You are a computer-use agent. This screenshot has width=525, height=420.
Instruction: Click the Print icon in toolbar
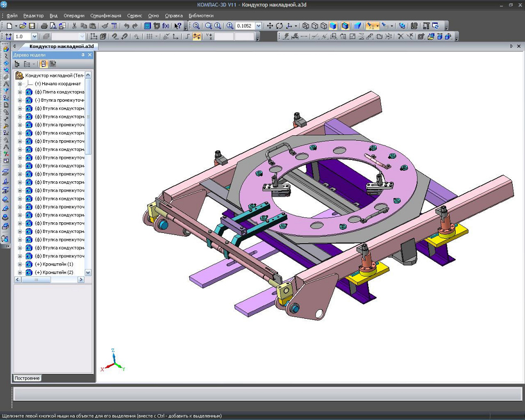[x=44, y=26]
